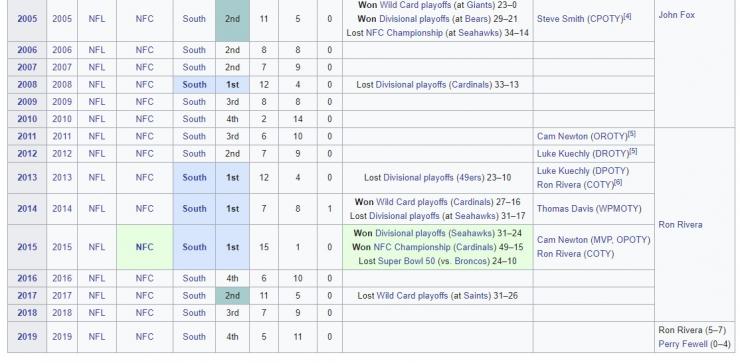Open Luke Kuechly link in 2012 row
Image resolution: width=740 pixels, height=363 pixels.
[x=562, y=153]
